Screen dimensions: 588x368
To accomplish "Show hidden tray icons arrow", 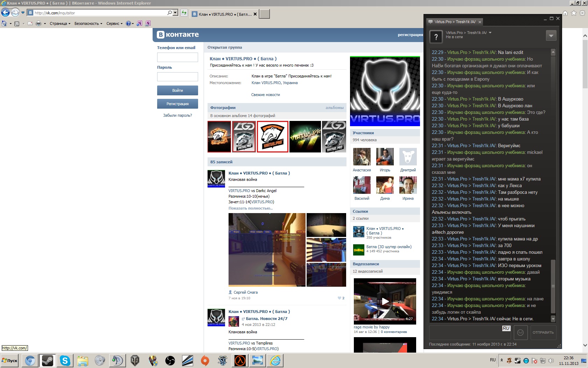I will point(502,360).
